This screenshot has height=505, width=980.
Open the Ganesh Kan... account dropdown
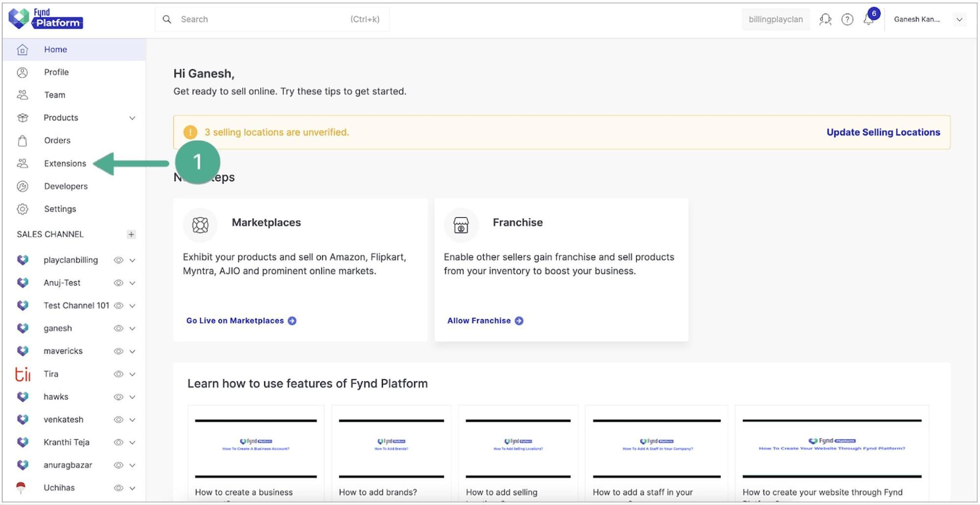(959, 20)
